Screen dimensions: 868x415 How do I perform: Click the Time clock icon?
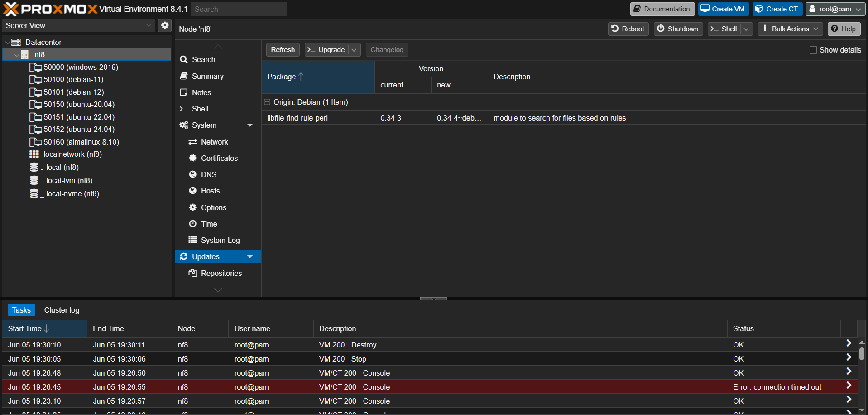pyautogui.click(x=193, y=224)
